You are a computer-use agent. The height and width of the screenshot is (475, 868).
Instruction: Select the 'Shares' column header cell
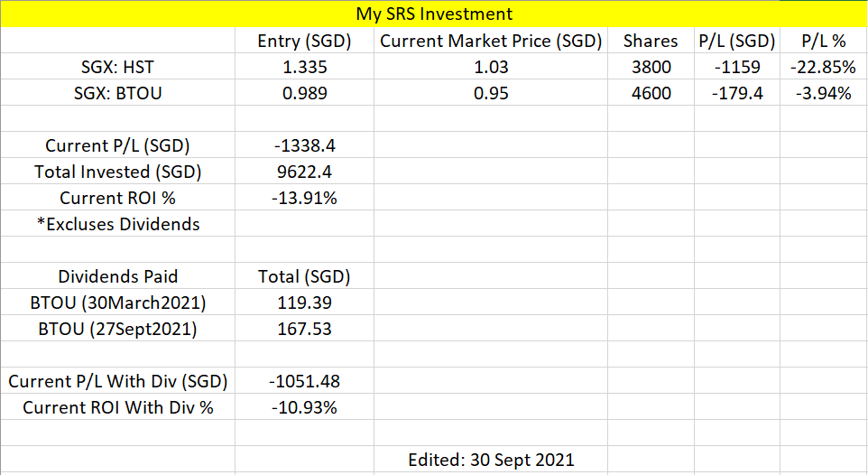(x=651, y=41)
